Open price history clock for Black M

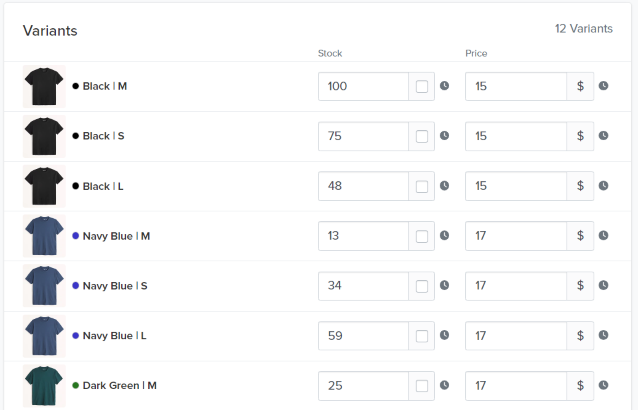click(603, 86)
